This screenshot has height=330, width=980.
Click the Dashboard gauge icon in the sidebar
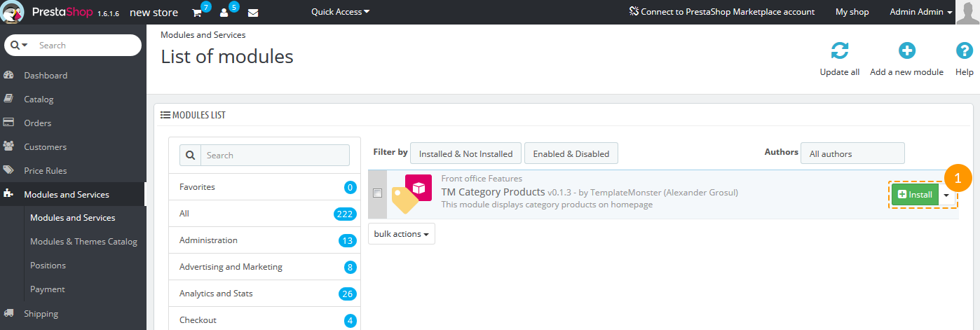9,75
